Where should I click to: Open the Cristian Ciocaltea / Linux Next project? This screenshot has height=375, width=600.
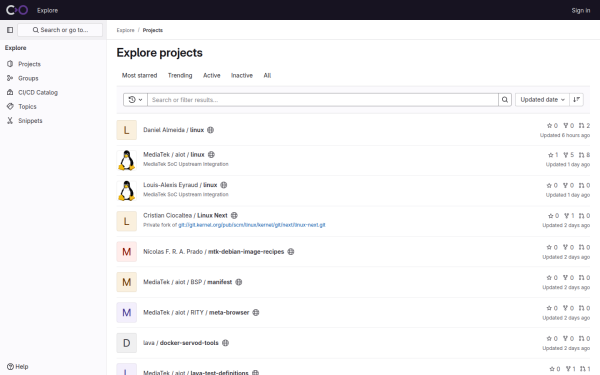pyautogui.click(x=185, y=215)
